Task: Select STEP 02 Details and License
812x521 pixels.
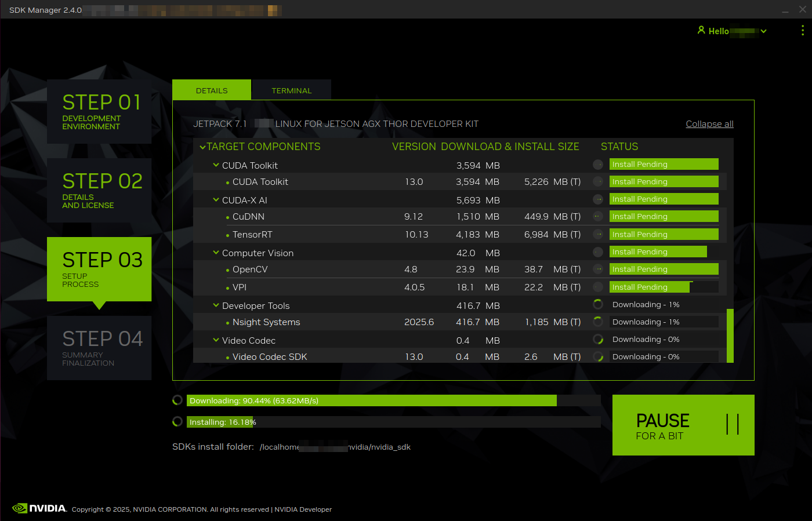Action: click(x=99, y=190)
